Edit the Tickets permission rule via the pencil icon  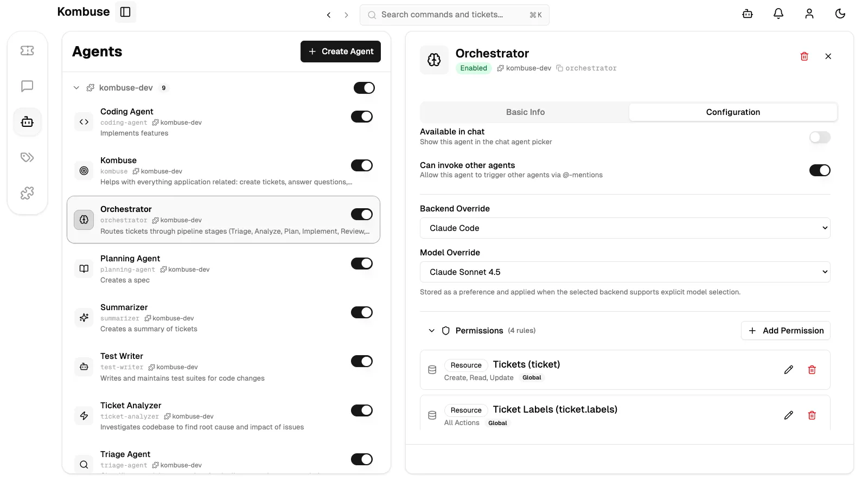pos(788,369)
